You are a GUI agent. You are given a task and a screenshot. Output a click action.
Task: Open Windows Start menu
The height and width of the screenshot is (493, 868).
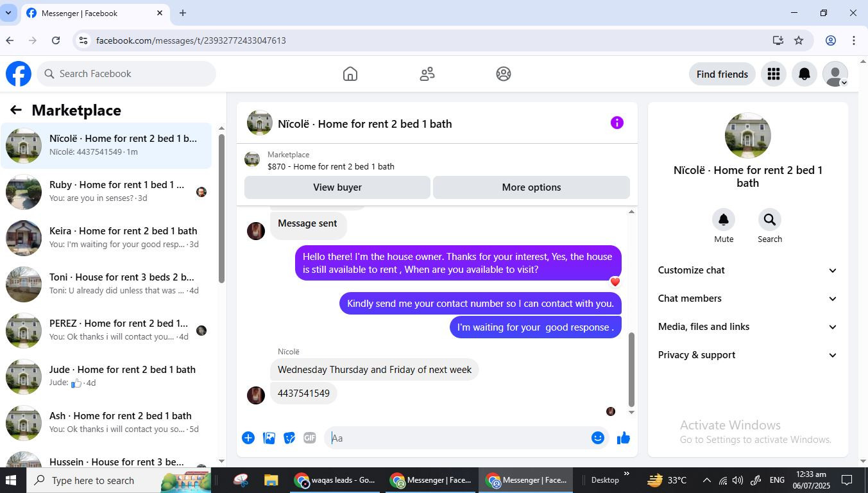click(11, 480)
